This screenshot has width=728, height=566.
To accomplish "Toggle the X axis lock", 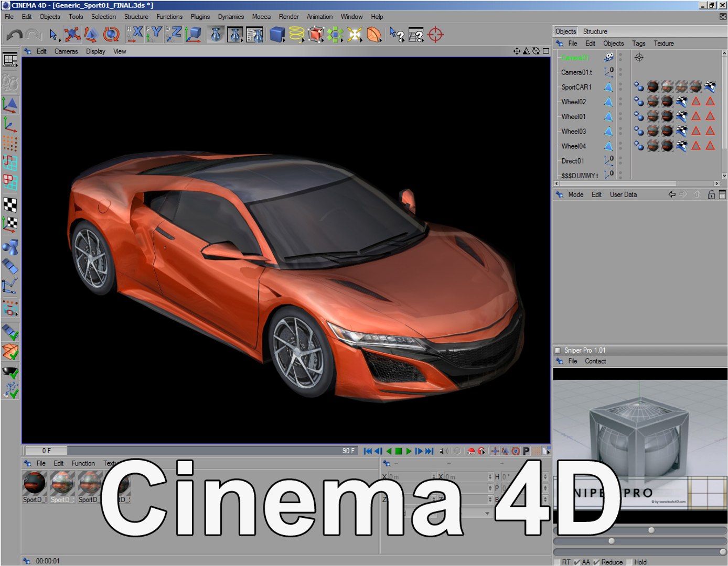I will click(x=135, y=35).
